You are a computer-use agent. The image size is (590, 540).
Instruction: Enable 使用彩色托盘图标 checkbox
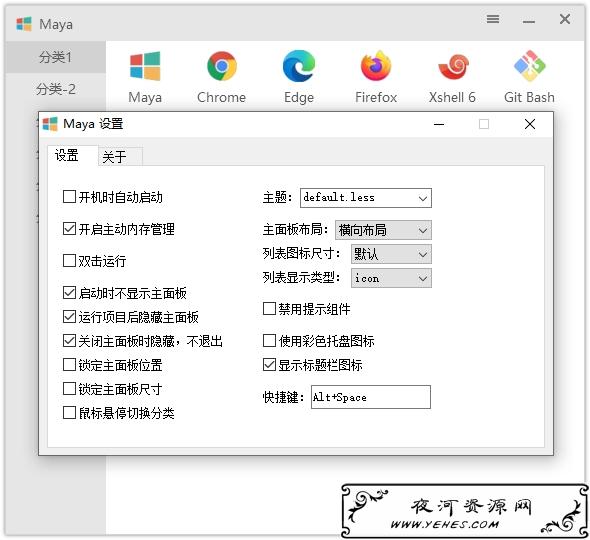pos(269,341)
